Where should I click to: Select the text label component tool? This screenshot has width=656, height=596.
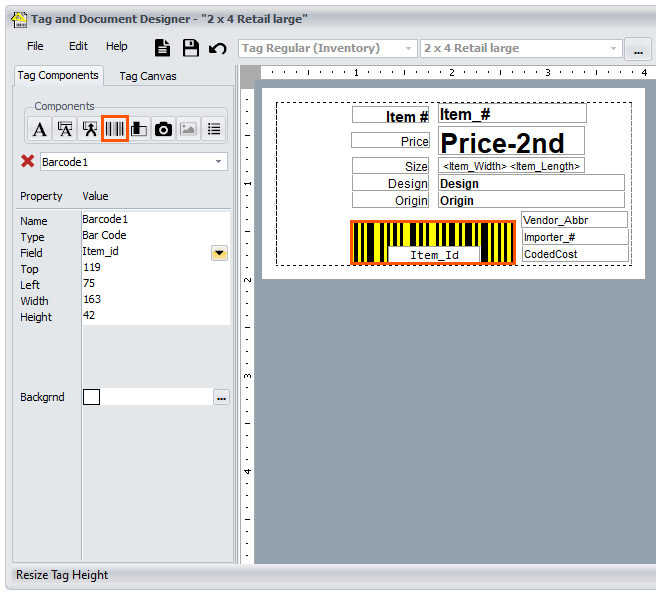point(40,129)
